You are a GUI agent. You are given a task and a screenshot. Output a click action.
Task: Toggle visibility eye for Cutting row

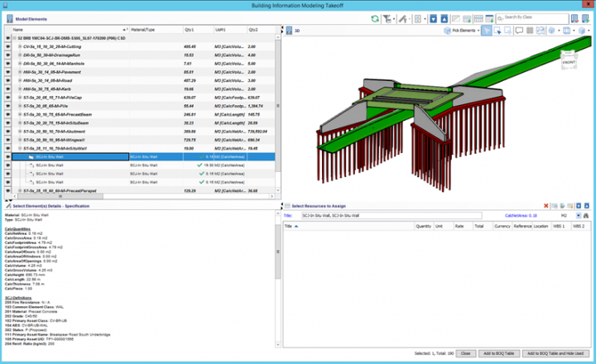7,46
